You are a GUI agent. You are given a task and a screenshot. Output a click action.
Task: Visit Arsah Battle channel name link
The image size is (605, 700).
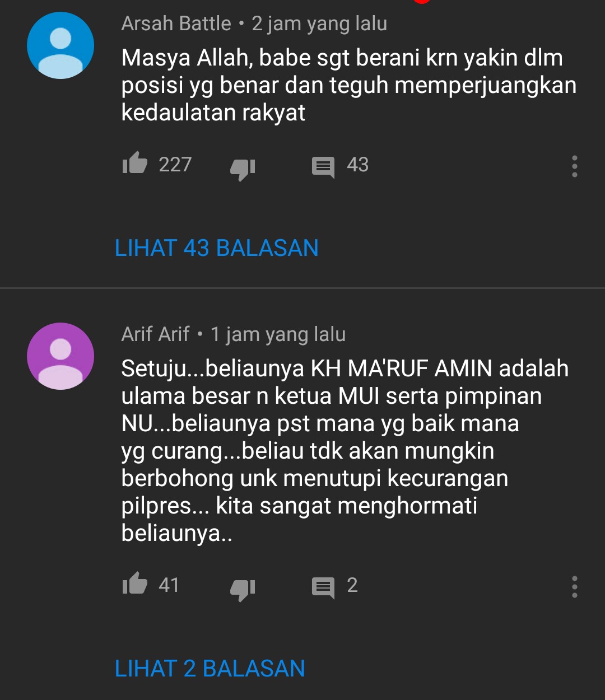pos(176,24)
